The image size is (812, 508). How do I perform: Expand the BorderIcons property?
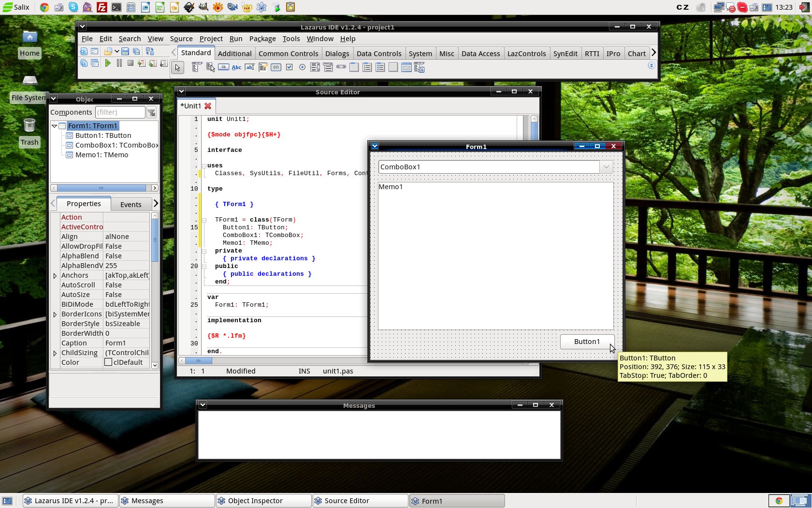[x=55, y=314]
